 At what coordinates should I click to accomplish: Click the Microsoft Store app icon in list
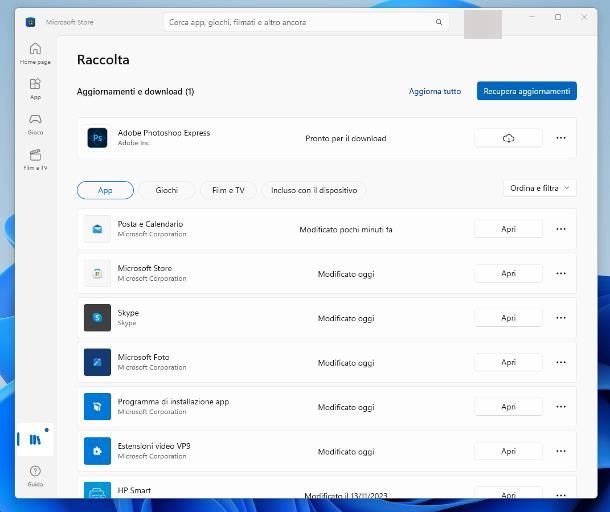tap(97, 274)
